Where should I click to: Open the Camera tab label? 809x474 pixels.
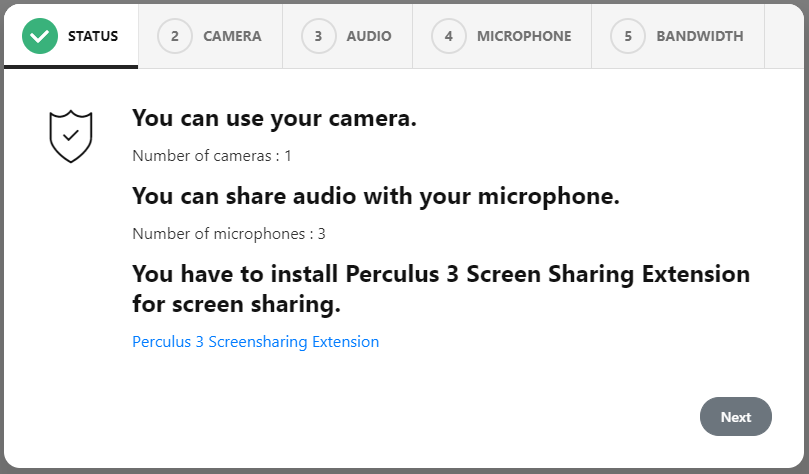pos(232,36)
